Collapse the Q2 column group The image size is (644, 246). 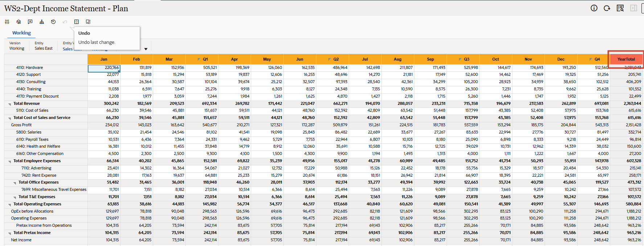[x=329, y=59]
